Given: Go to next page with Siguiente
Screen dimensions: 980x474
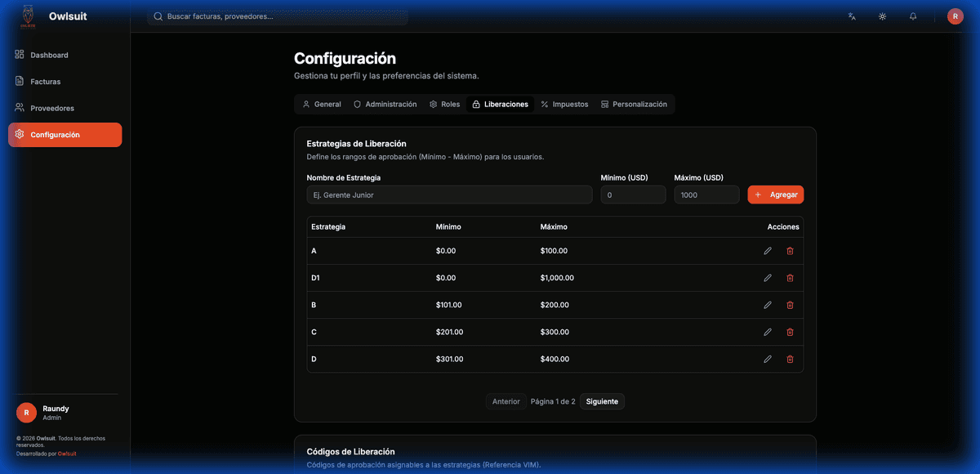Looking at the screenshot, I should 602,401.
